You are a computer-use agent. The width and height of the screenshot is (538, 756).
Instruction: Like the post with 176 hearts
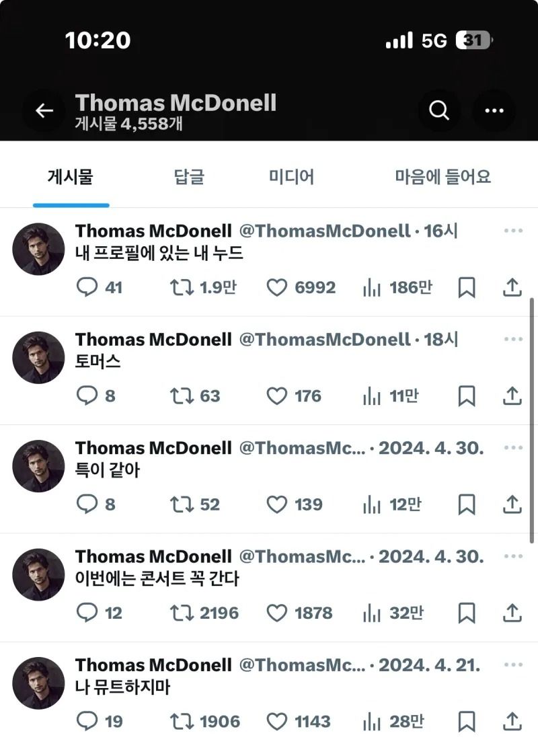277,396
